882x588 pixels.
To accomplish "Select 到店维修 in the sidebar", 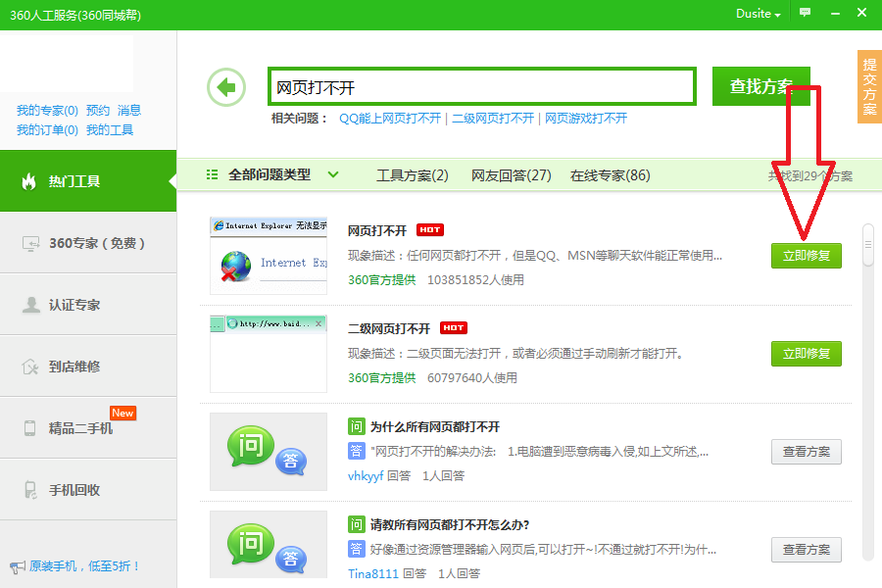I will coord(88,367).
